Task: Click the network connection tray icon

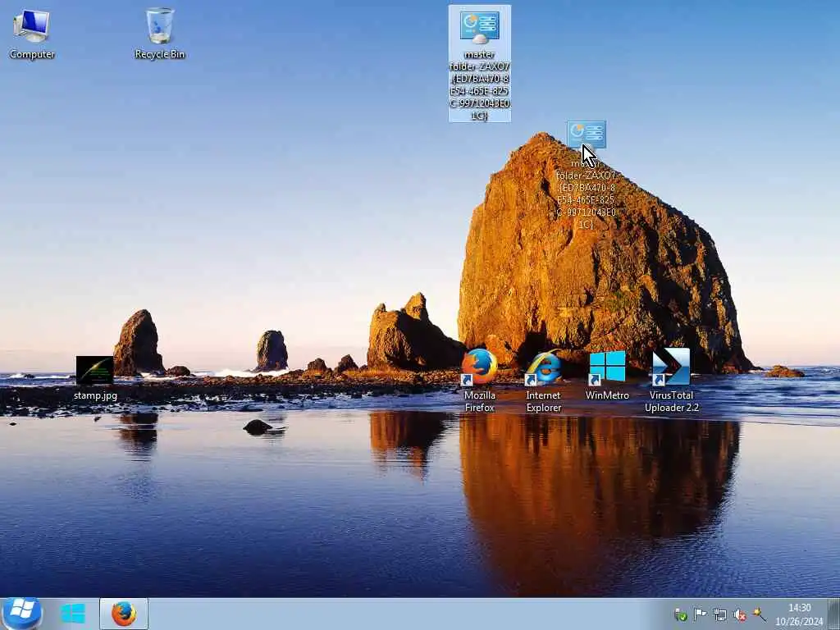Action: [x=720, y=615]
